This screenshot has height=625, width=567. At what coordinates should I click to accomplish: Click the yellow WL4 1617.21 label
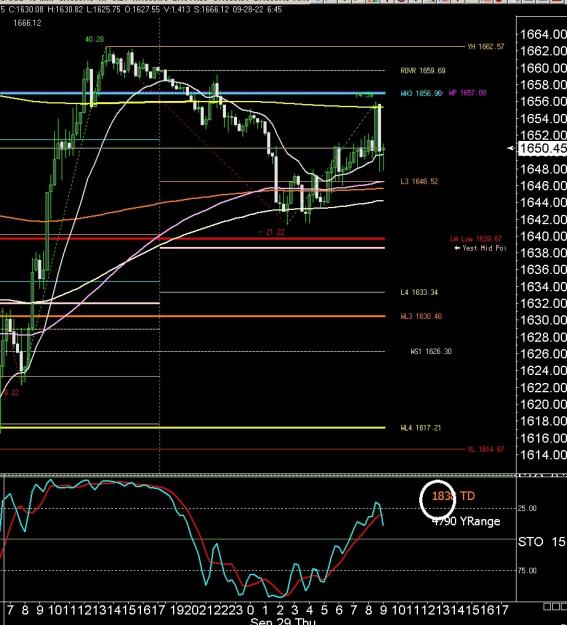pyautogui.click(x=421, y=428)
